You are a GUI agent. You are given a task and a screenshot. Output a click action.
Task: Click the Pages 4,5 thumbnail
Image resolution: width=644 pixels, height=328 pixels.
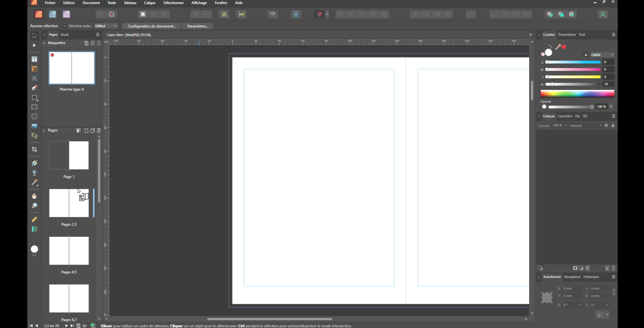click(69, 251)
